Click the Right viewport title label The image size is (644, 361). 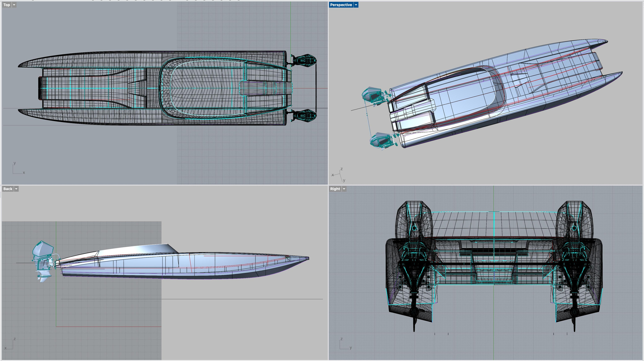coord(335,189)
